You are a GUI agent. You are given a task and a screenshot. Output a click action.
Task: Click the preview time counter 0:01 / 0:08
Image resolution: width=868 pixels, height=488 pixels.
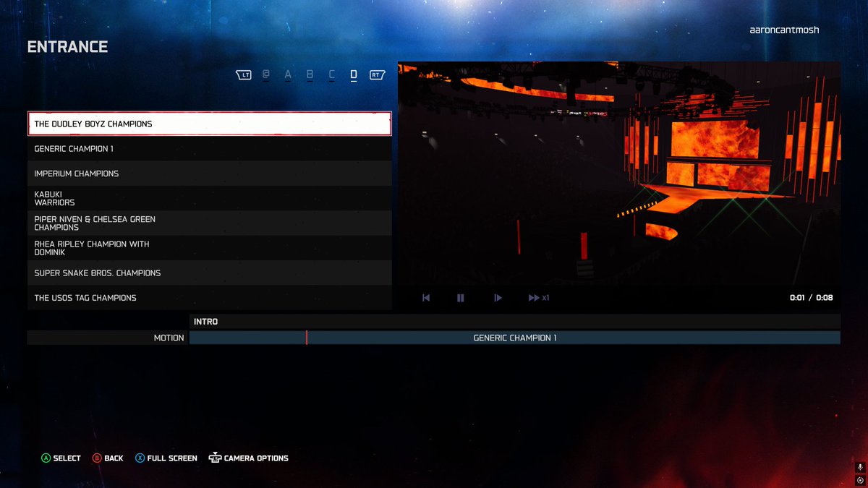click(811, 298)
